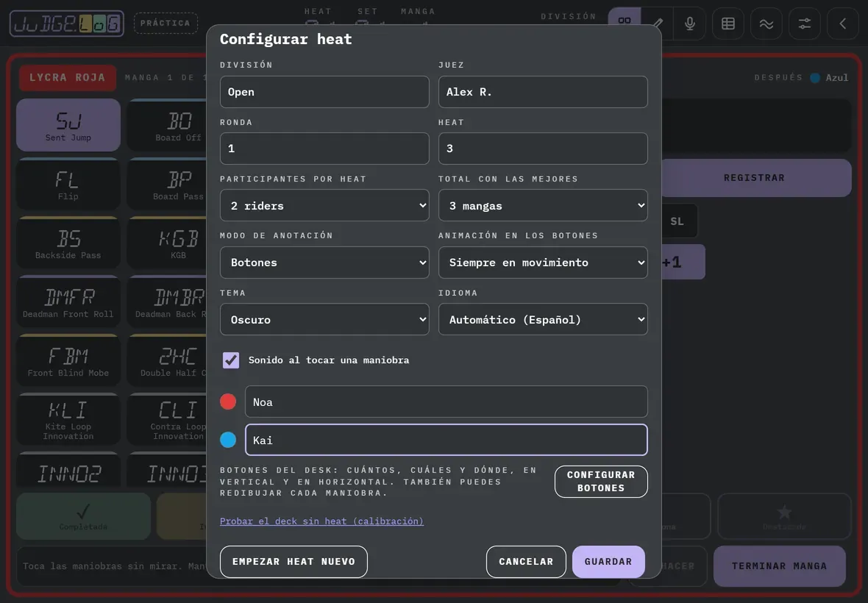Expand the Animación en los botones dropdown
Screen dimensions: 868x603
[543, 263]
